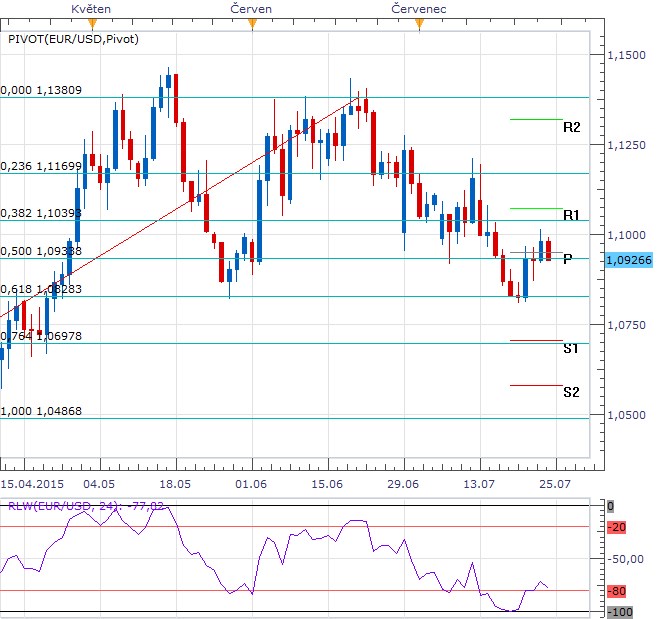
Task: Click the 25.07 date on time axis
Action: click(x=556, y=483)
